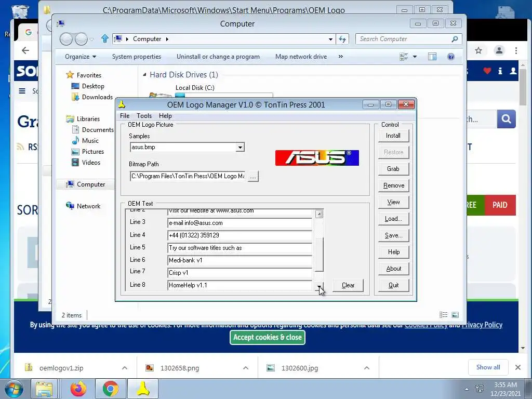
Task: Open the Help menu in menu bar
Action: tap(165, 116)
